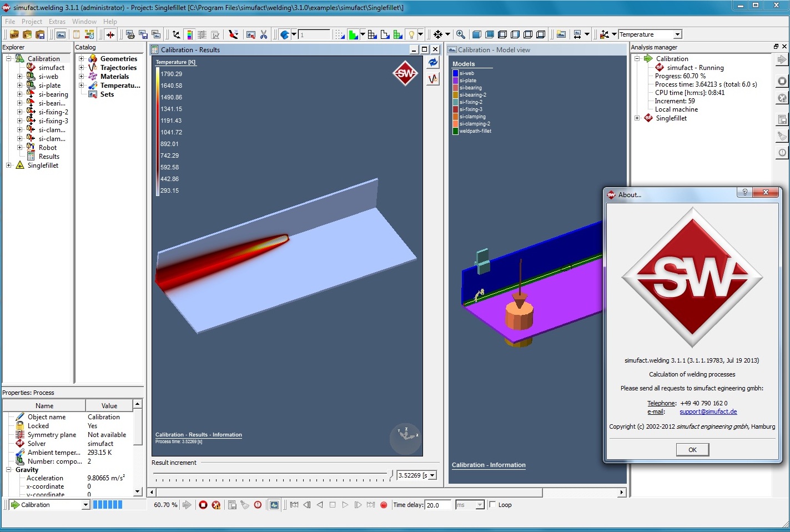The height and width of the screenshot is (532, 790).
Task: Click the scissors cutting tool icon
Action: (x=264, y=34)
